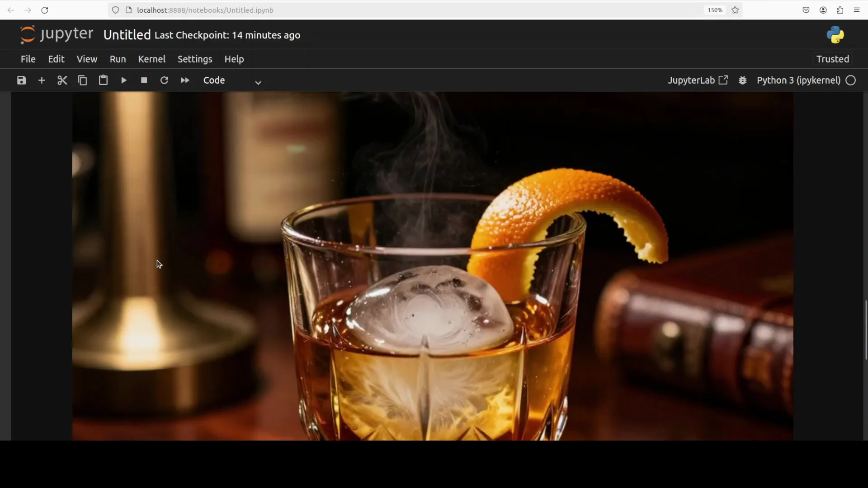This screenshot has width=868, height=488.
Task: Toggle the Trusted notebook status
Action: click(x=832, y=59)
